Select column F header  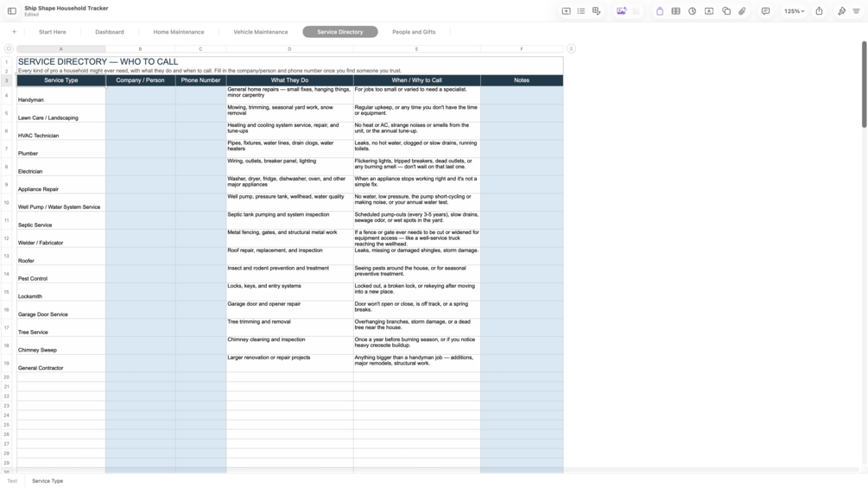[522, 49]
